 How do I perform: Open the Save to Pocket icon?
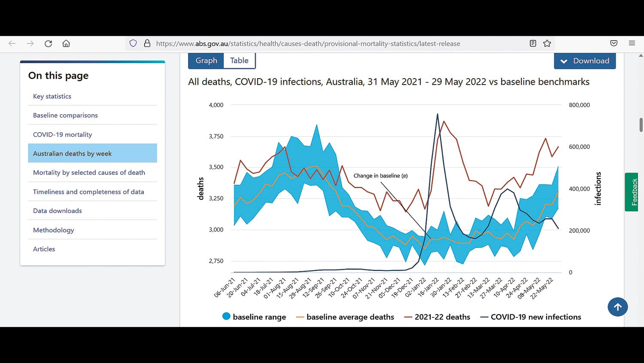click(x=614, y=43)
